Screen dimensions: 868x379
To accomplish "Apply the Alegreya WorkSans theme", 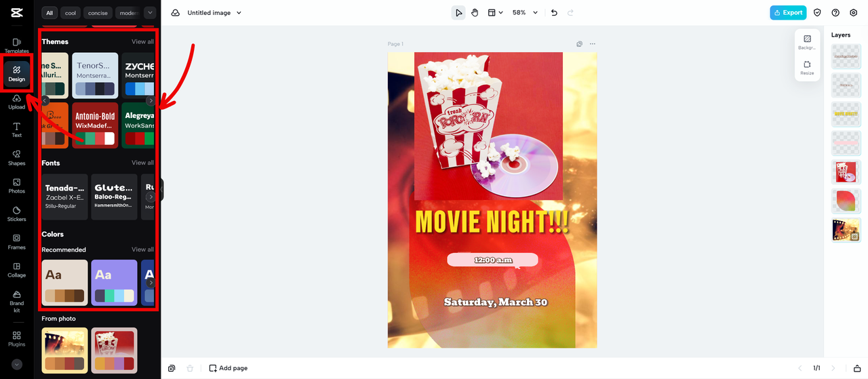I will click(x=138, y=125).
